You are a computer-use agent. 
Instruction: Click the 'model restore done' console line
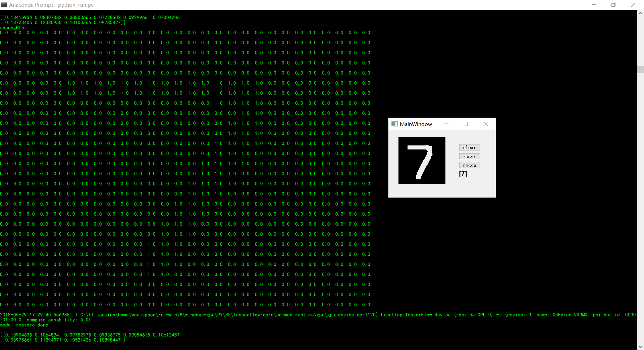pyautogui.click(x=24, y=325)
